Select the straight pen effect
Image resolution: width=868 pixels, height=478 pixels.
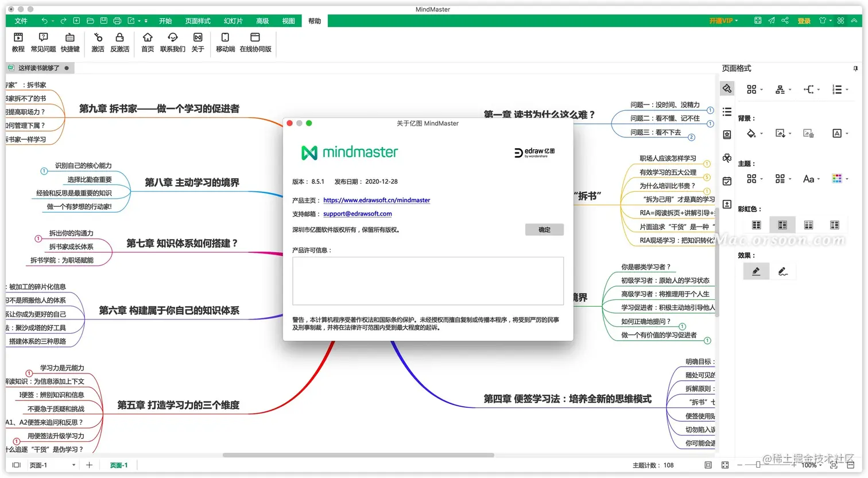coord(756,271)
